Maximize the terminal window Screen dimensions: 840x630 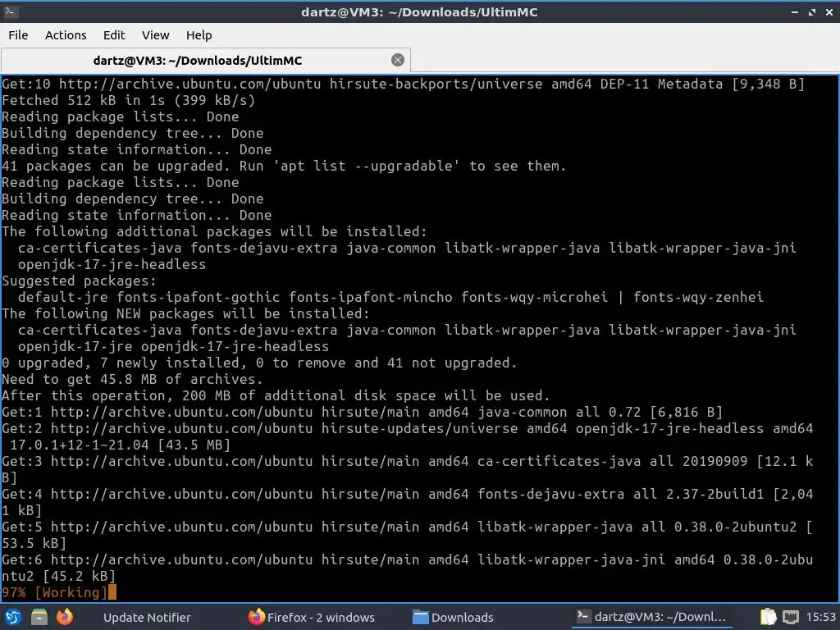(x=812, y=11)
